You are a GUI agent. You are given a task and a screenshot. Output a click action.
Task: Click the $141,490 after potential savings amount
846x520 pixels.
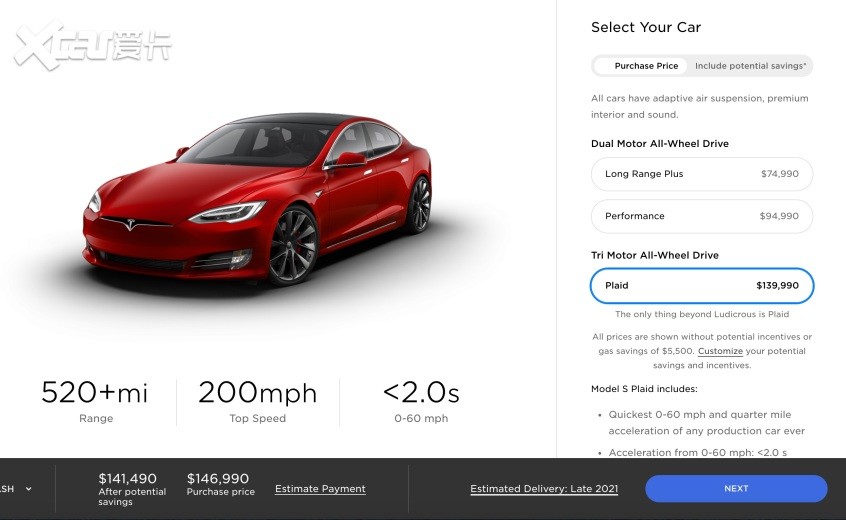pyautogui.click(x=128, y=478)
